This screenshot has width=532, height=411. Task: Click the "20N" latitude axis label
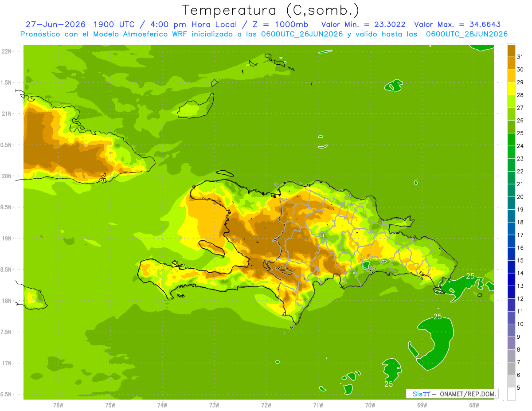[x=7, y=176]
